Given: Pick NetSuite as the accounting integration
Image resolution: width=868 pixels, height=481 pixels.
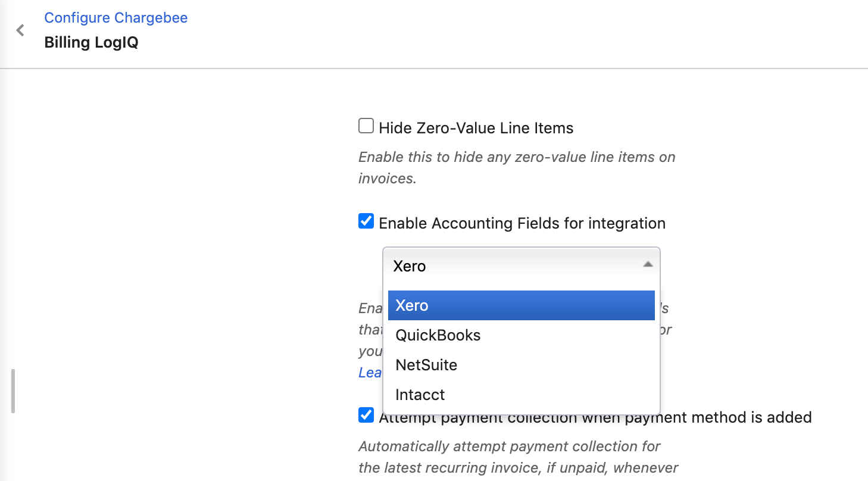Looking at the screenshot, I should pyautogui.click(x=426, y=365).
